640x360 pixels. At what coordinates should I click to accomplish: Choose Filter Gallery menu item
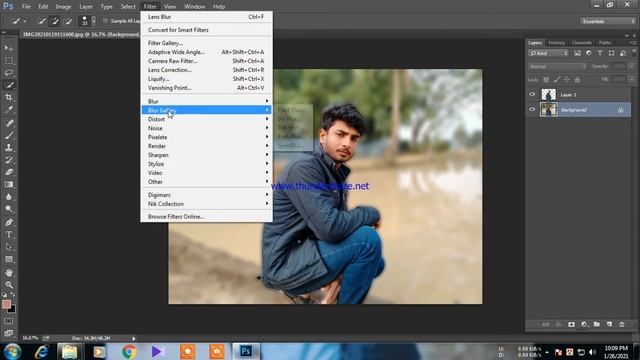pos(207,43)
